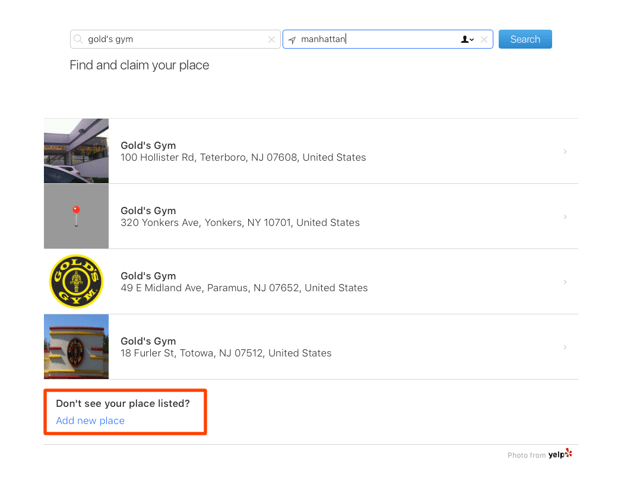The image size is (640, 481).
Task: Select Gold's Gym title in the Teterboro row
Action: 148,145
